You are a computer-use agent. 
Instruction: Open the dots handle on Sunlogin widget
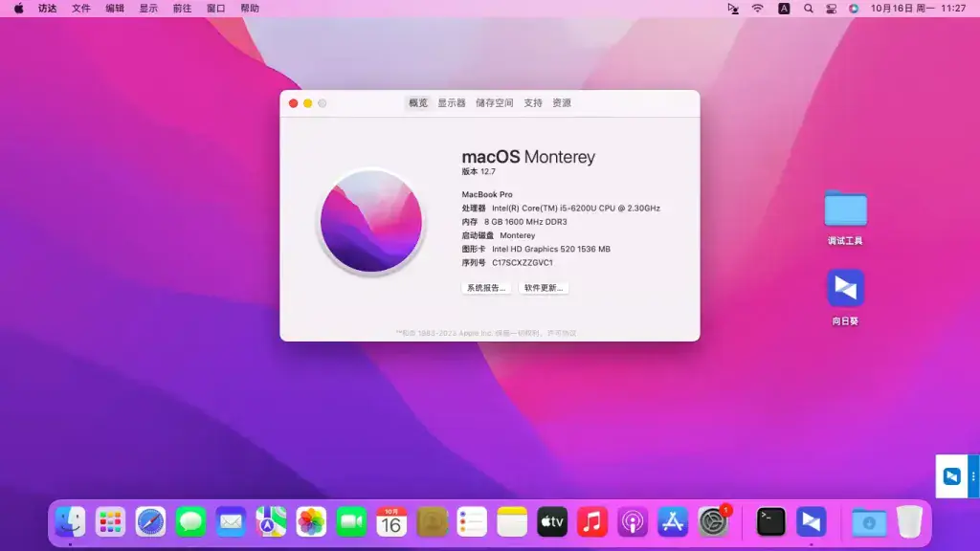point(973,476)
